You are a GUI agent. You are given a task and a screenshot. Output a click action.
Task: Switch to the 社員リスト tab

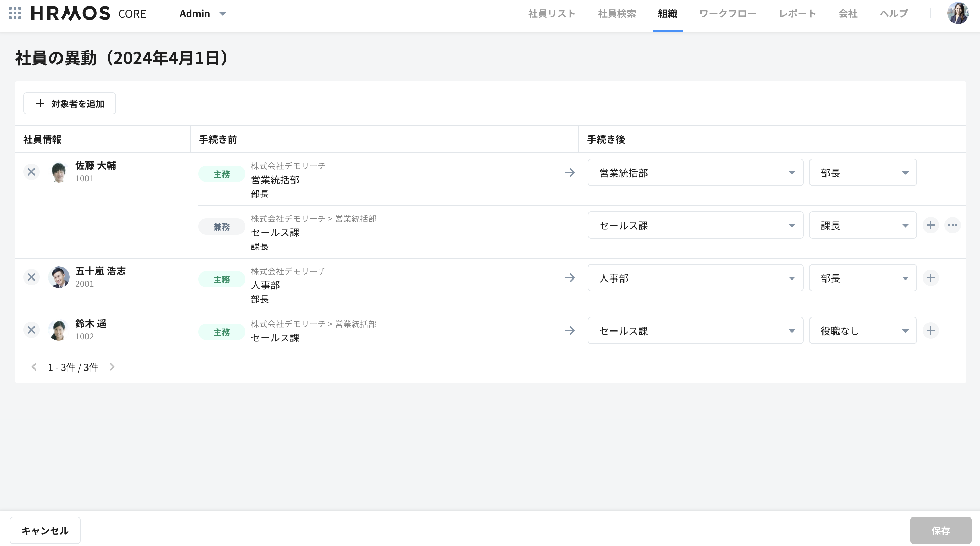pos(552,14)
